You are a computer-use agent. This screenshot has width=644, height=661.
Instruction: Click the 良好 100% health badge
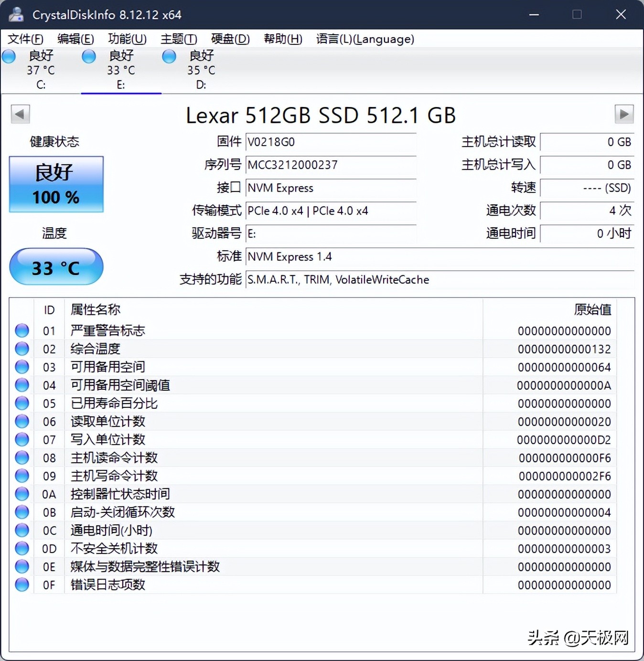click(x=55, y=184)
